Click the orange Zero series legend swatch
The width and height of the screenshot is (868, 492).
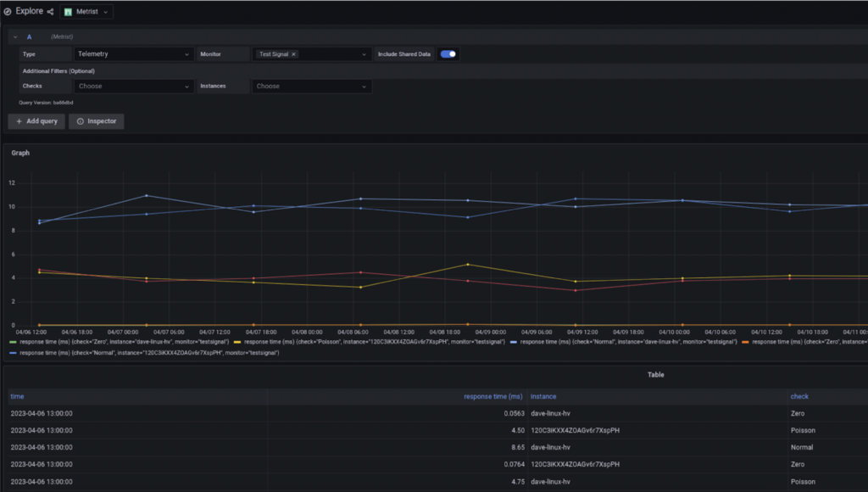click(745, 342)
